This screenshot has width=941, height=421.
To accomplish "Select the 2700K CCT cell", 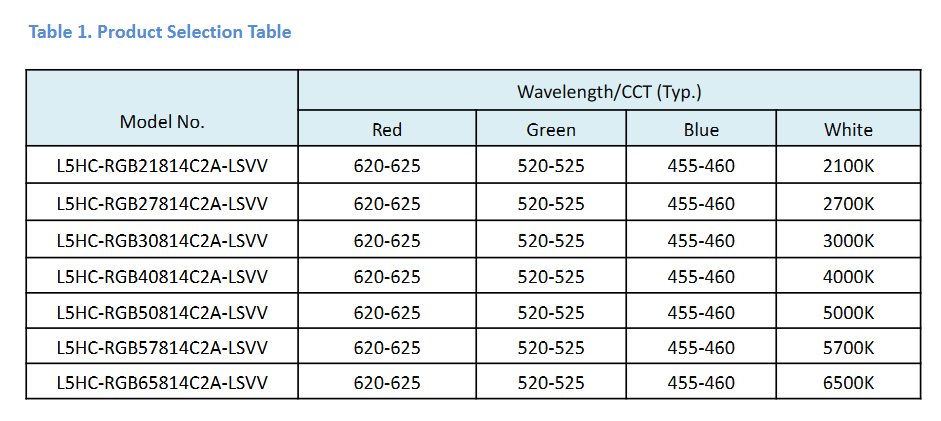I will (x=848, y=204).
